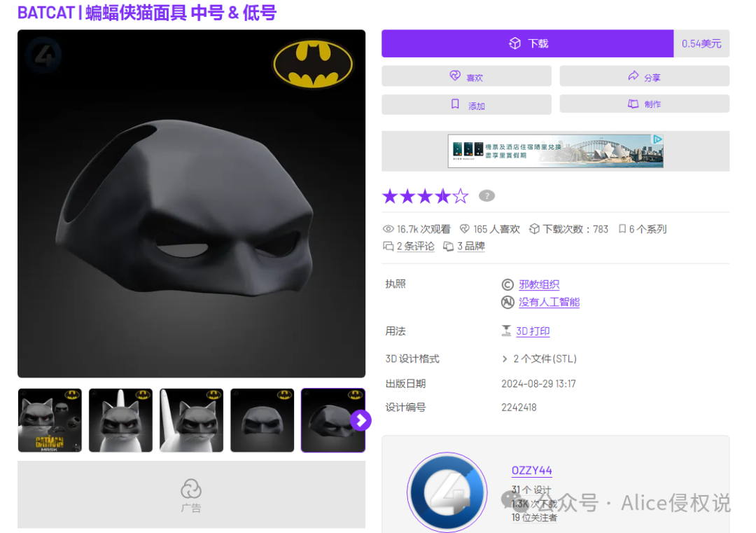Click the OZZY44 round avatar logo
This screenshot has height=533, width=756.
(447, 492)
